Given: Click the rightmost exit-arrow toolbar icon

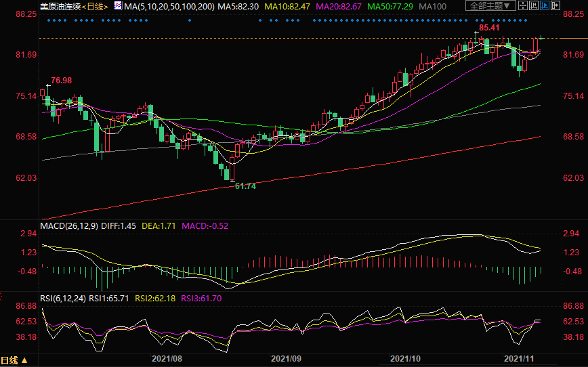Looking at the screenshot, I should coord(555,5).
